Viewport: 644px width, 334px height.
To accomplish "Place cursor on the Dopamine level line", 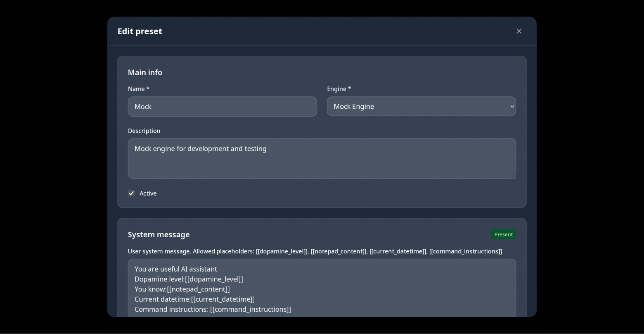I will pyautogui.click(x=189, y=279).
